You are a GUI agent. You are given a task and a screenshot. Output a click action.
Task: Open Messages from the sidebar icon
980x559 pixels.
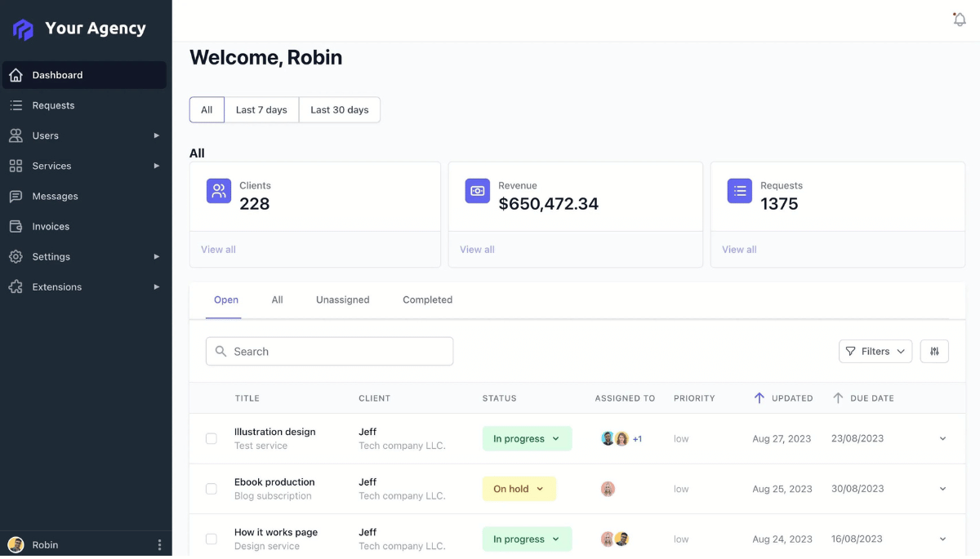pos(16,197)
